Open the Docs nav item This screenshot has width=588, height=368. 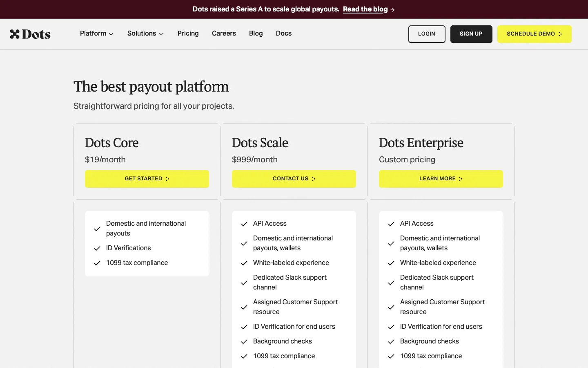(284, 34)
